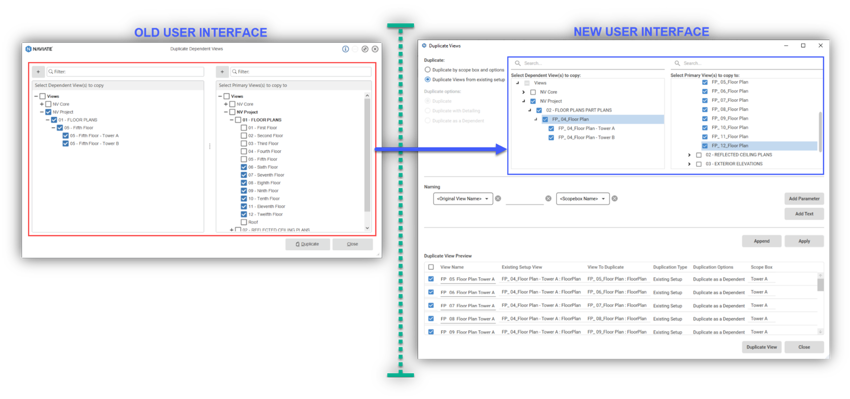
Task: Remove the Original View Name naming parameter
Action: (x=498, y=198)
